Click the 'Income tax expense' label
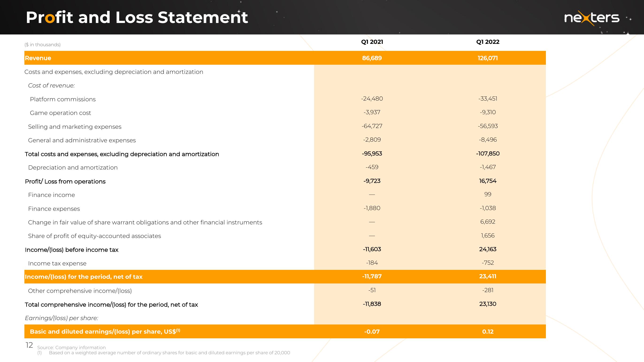Viewport: 644px width, 362px height. 57,264
